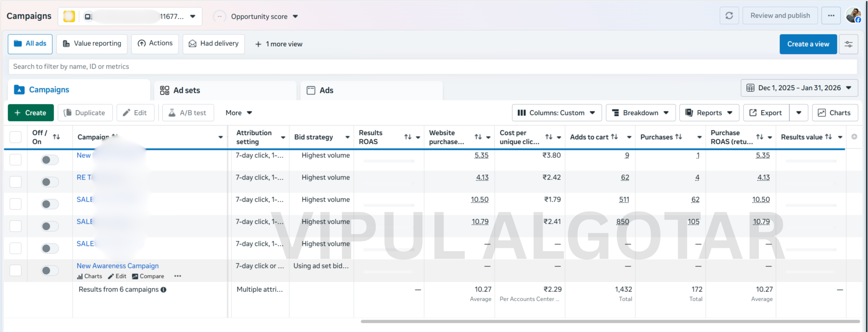Toggle on the New Awareness Campaign switch
Viewport: 868px width, 332px height.
50,270
